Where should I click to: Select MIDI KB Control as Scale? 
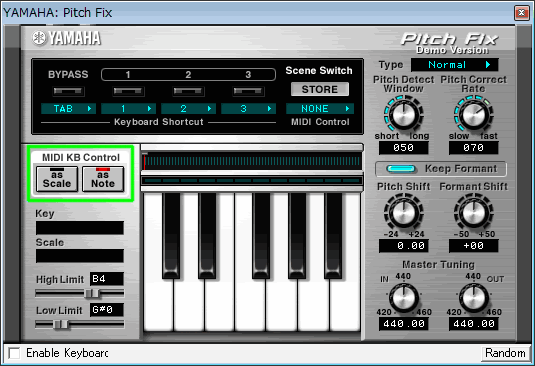57,179
